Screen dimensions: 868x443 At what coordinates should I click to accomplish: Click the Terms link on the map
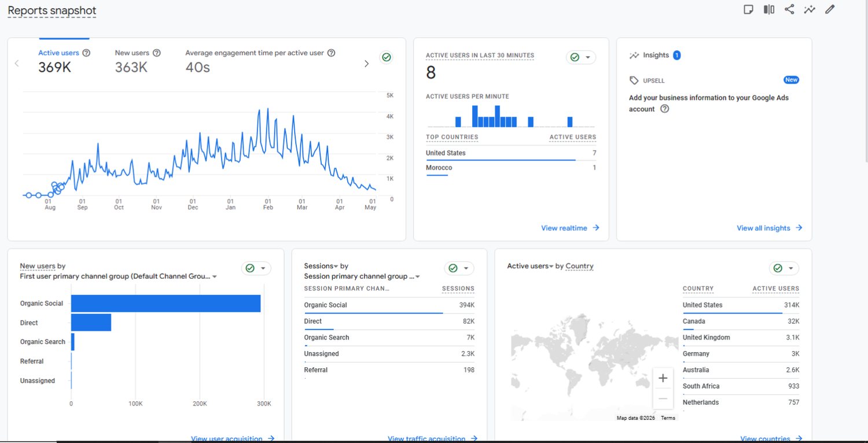(668, 418)
